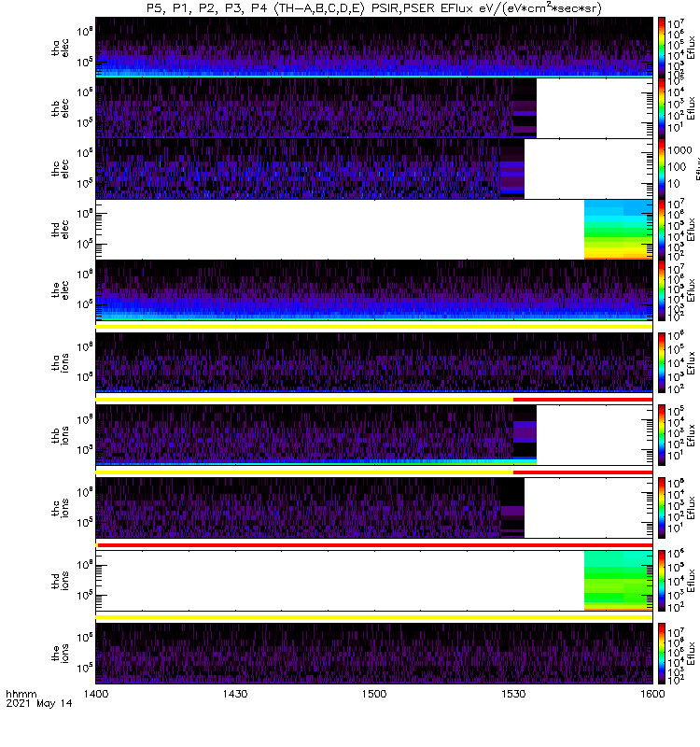Select the 'thd elec' axis label
700x747 pixels.
[60, 229]
